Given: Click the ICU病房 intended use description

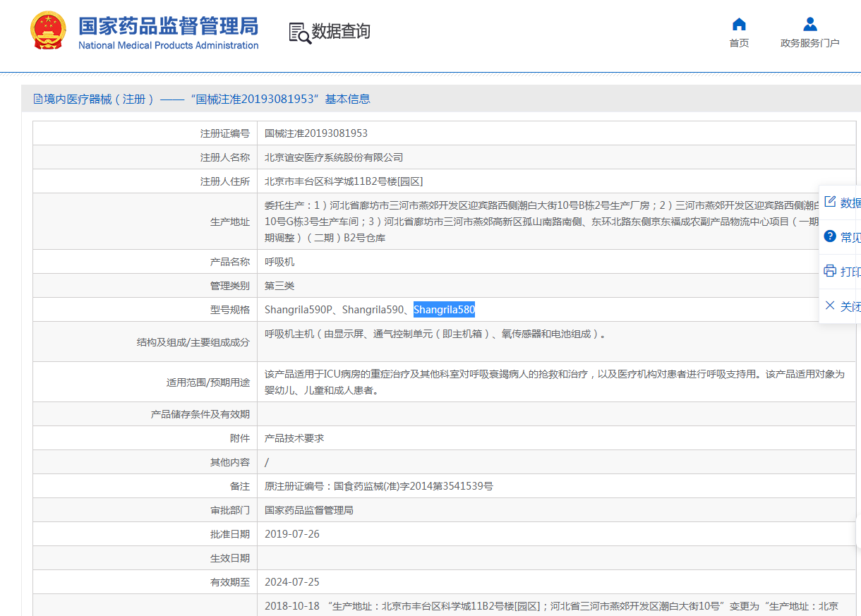Looking at the screenshot, I should tap(554, 382).
